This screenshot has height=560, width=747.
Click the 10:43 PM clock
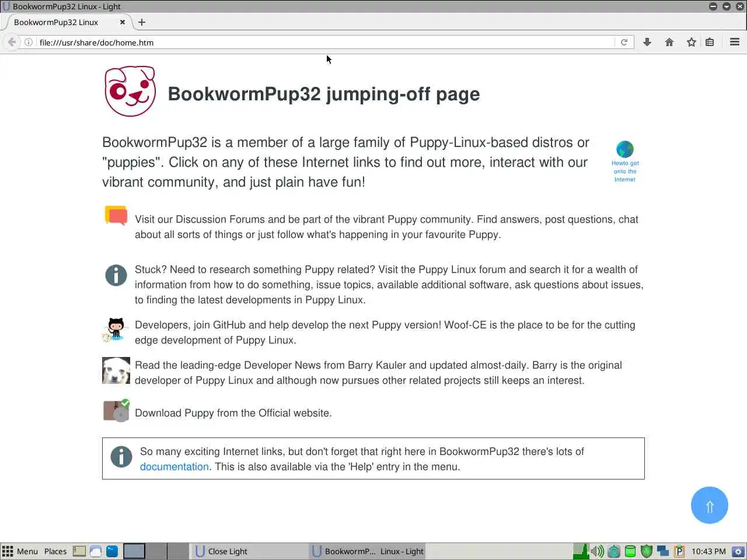(x=708, y=551)
